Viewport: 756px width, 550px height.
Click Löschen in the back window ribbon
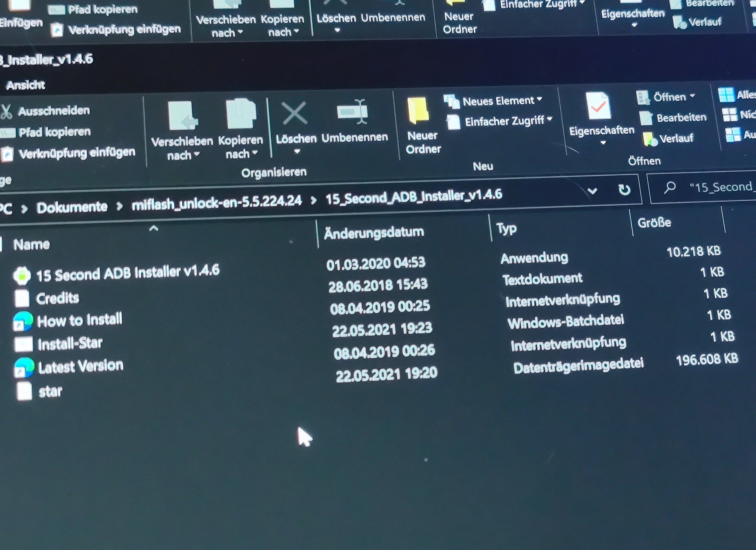pos(336,18)
